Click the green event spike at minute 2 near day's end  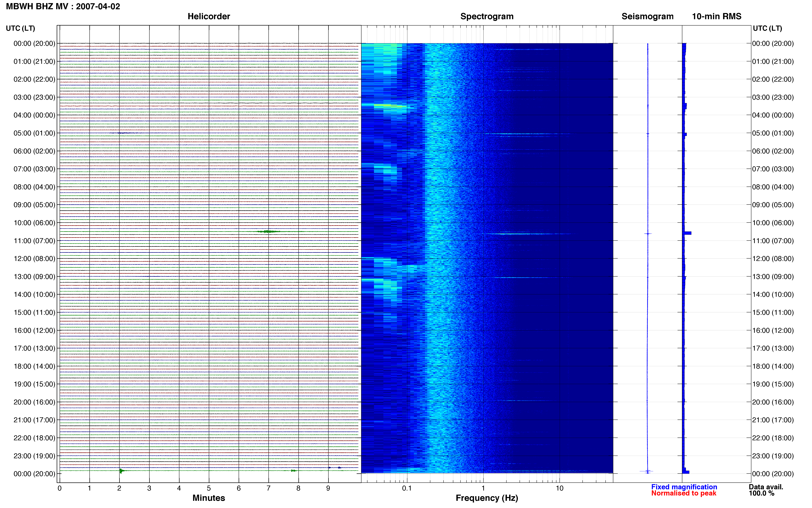(x=121, y=471)
